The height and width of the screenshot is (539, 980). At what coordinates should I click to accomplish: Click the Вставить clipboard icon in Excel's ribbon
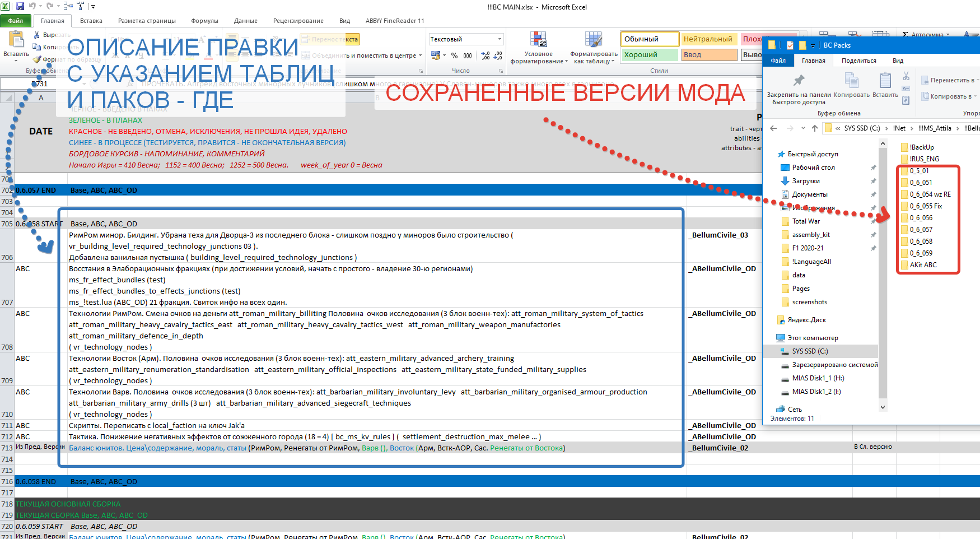(16, 40)
